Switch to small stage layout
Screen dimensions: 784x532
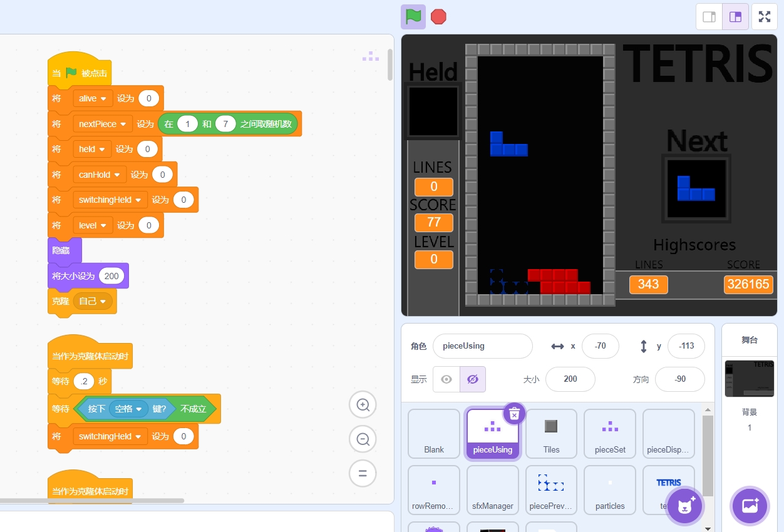pyautogui.click(x=709, y=17)
